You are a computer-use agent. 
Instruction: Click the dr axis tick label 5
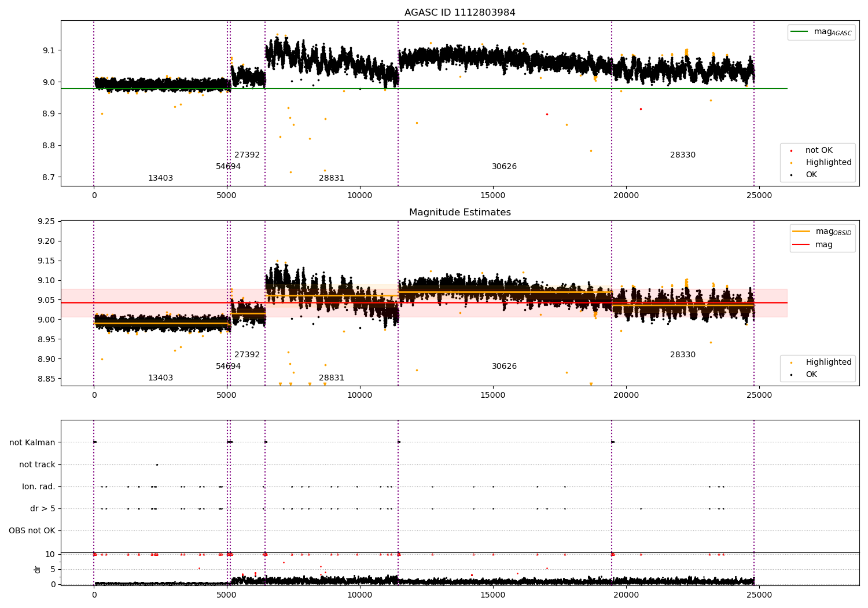point(53,570)
